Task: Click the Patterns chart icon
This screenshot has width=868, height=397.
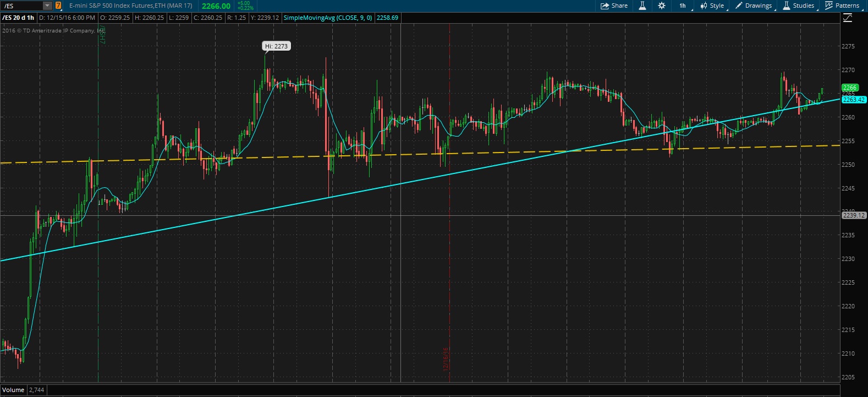Action: click(x=828, y=6)
